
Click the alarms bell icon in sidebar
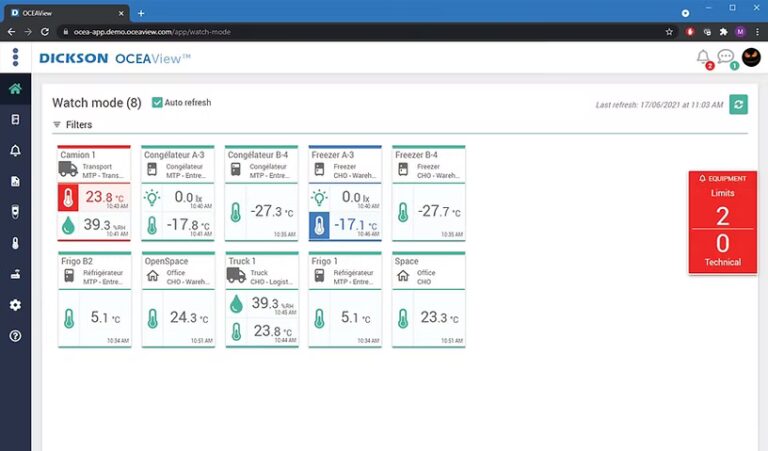point(15,150)
